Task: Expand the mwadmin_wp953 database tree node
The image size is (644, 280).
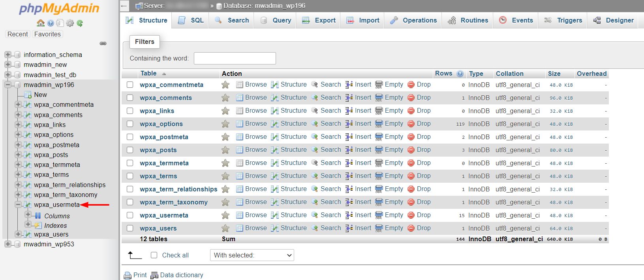Action: (x=8, y=244)
